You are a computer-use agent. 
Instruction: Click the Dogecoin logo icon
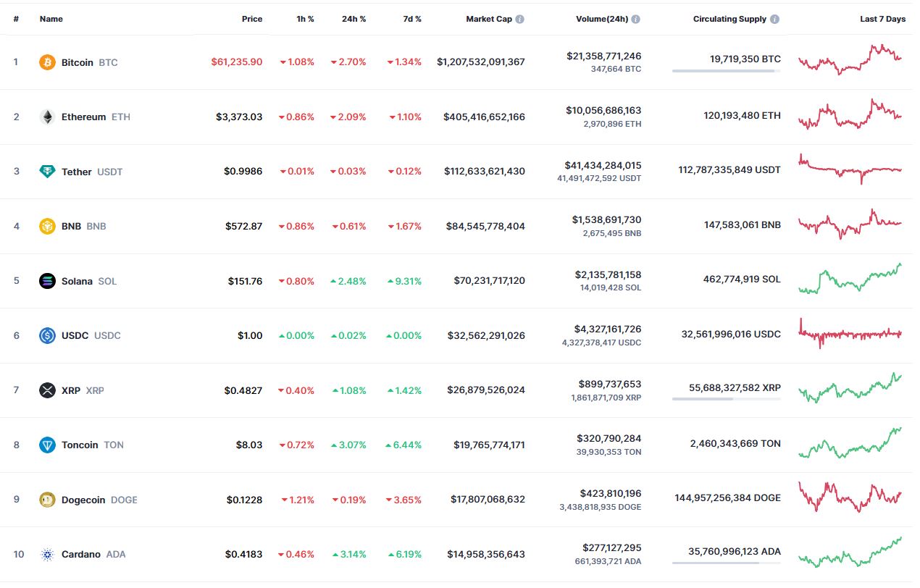pos(47,500)
